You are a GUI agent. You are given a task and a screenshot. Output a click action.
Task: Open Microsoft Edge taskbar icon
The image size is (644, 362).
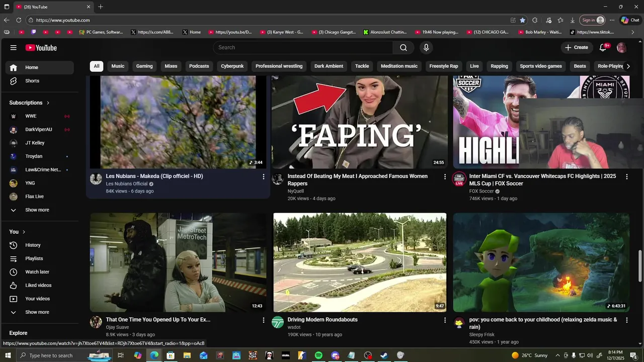tap(154, 355)
